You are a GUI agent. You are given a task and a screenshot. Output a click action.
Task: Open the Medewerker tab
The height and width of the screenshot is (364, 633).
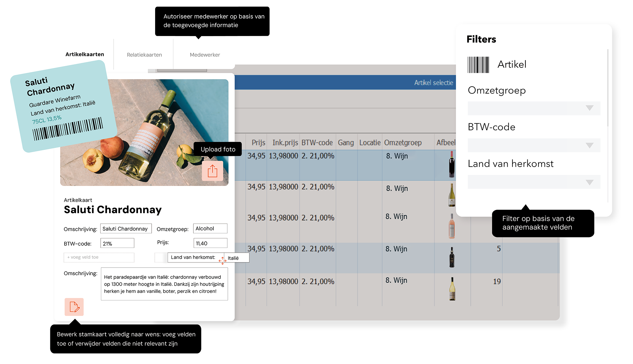205,55
